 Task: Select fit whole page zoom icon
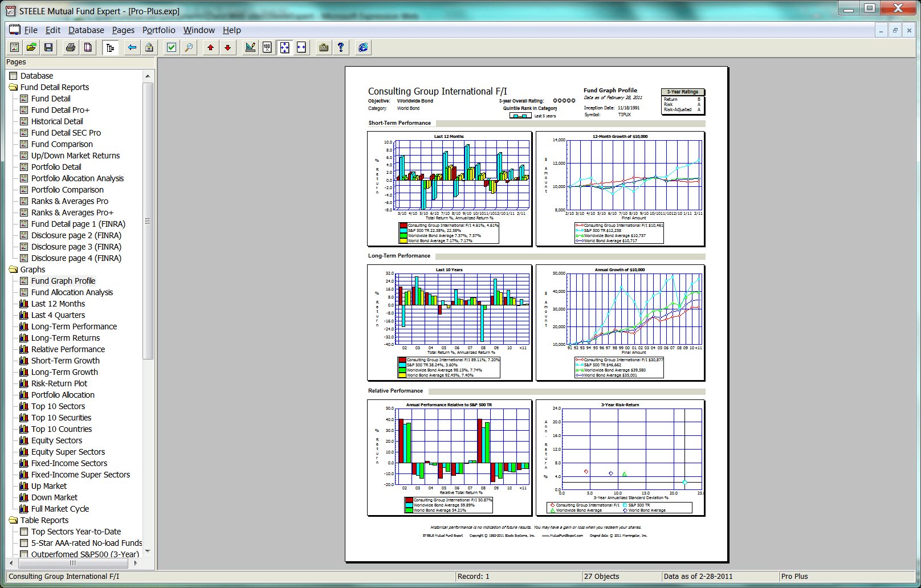[284, 47]
